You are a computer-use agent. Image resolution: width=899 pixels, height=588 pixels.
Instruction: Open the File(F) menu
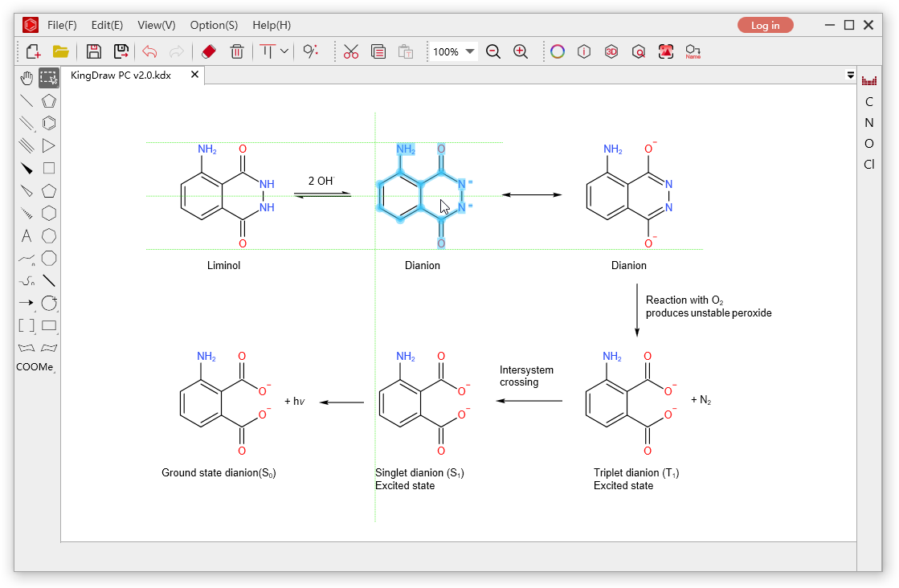[62, 25]
